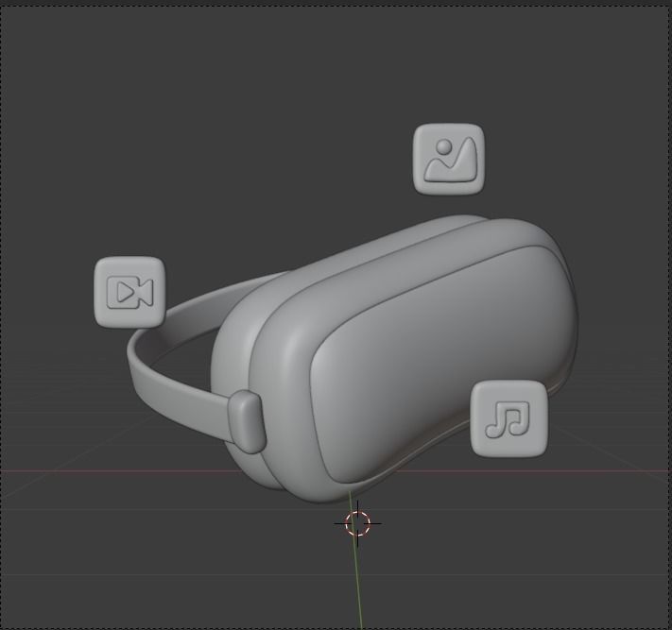
Task: Select the video camera icon tile object
Action: click(x=129, y=292)
